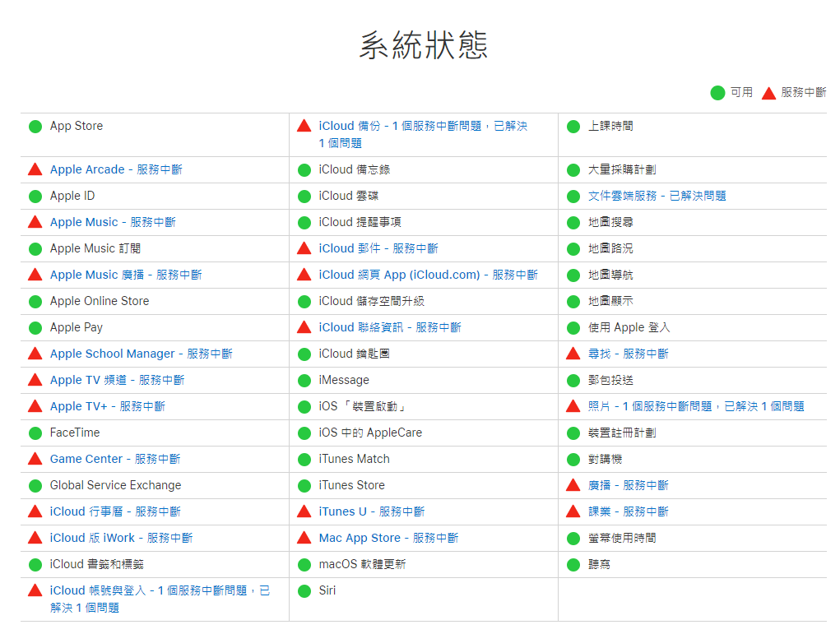This screenshot has width=840, height=634.
Task: Click the iTunes Match text
Action: coord(354,459)
